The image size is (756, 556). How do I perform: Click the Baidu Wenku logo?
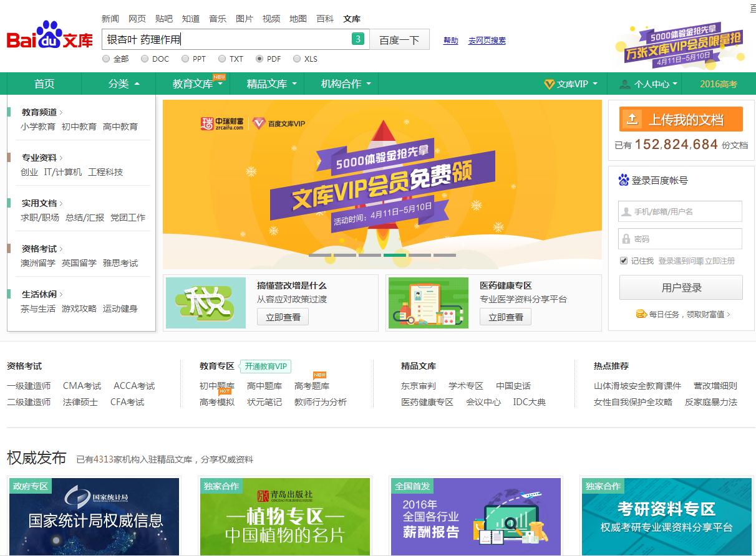pos(50,39)
